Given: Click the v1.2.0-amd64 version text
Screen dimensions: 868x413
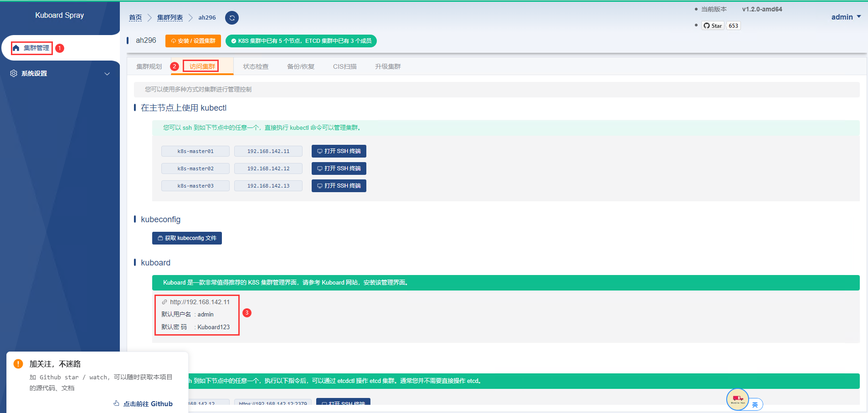Looking at the screenshot, I should [x=762, y=9].
